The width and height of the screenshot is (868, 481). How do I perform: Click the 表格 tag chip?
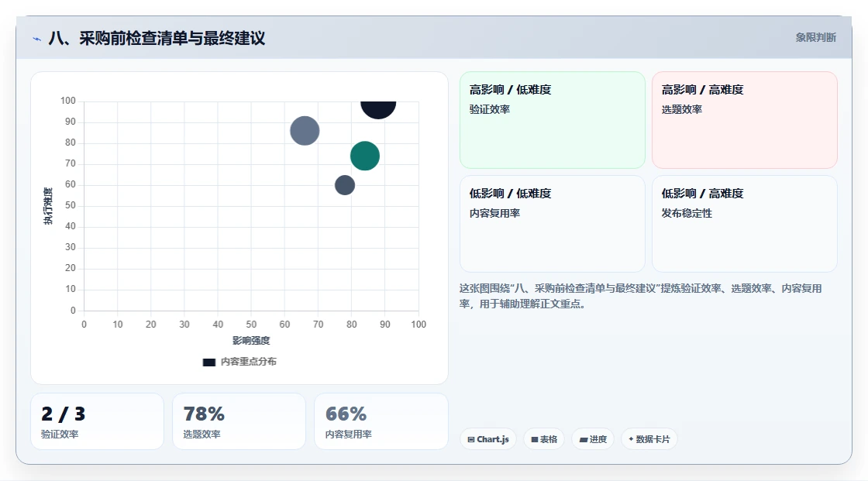[544, 439]
